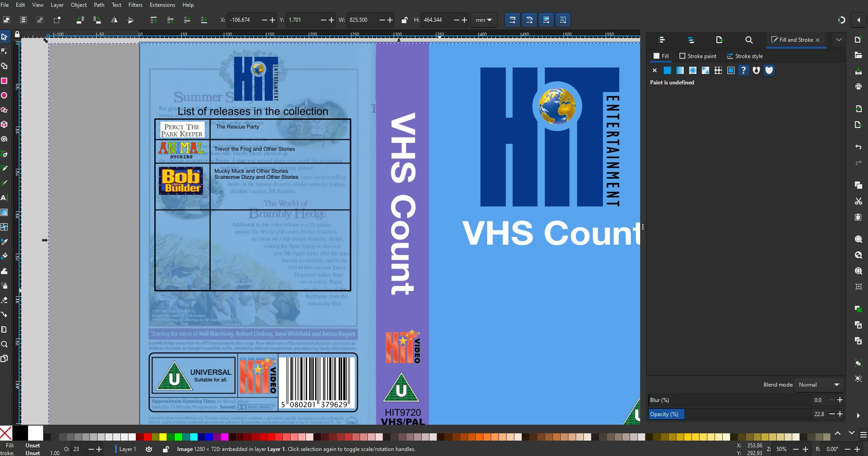868x456 pixels.
Task: Increase Opacity percent with plus button
Action: point(840,414)
